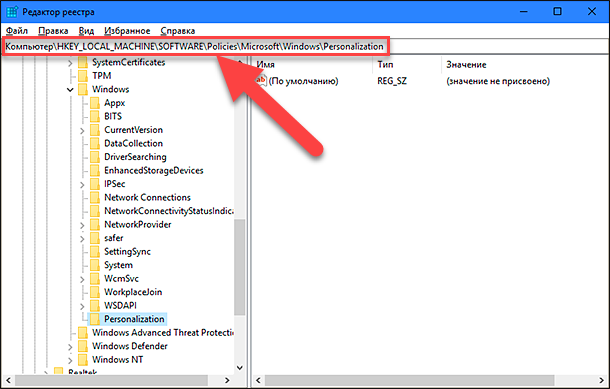Click the tree pane vertical scrollbar thumb

240,267
